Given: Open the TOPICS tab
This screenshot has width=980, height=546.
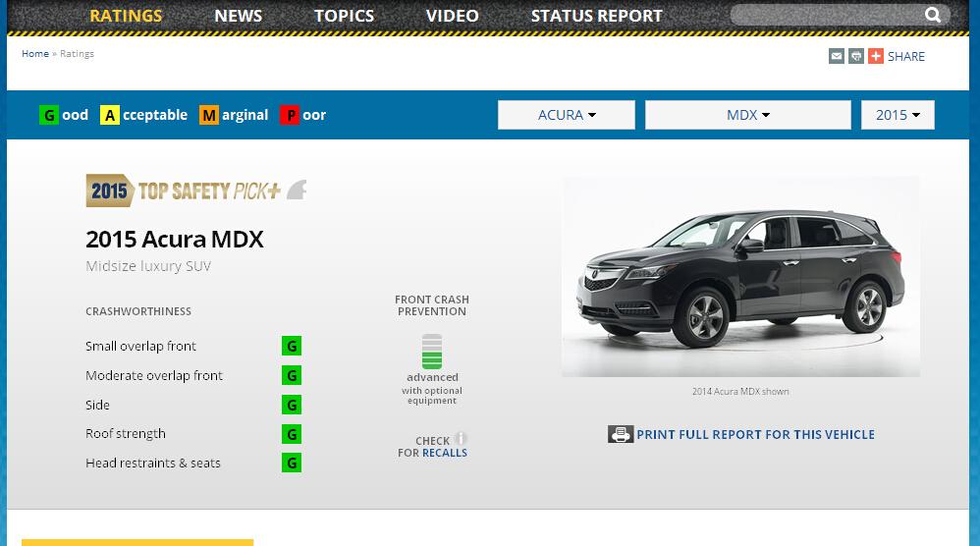Looking at the screenshot, I should pyautogui.click(x=344, y=16).
